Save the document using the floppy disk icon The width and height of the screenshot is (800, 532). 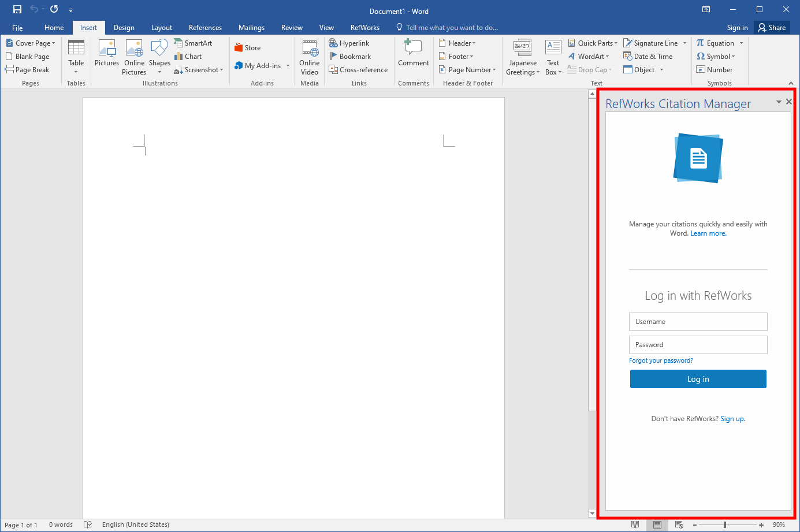pos(17,9)
